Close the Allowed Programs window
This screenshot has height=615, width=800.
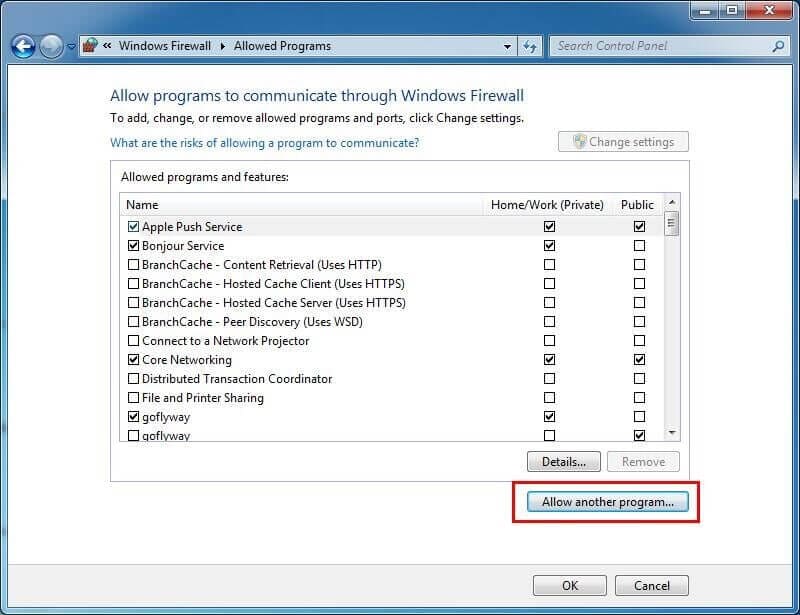[770, 10]
